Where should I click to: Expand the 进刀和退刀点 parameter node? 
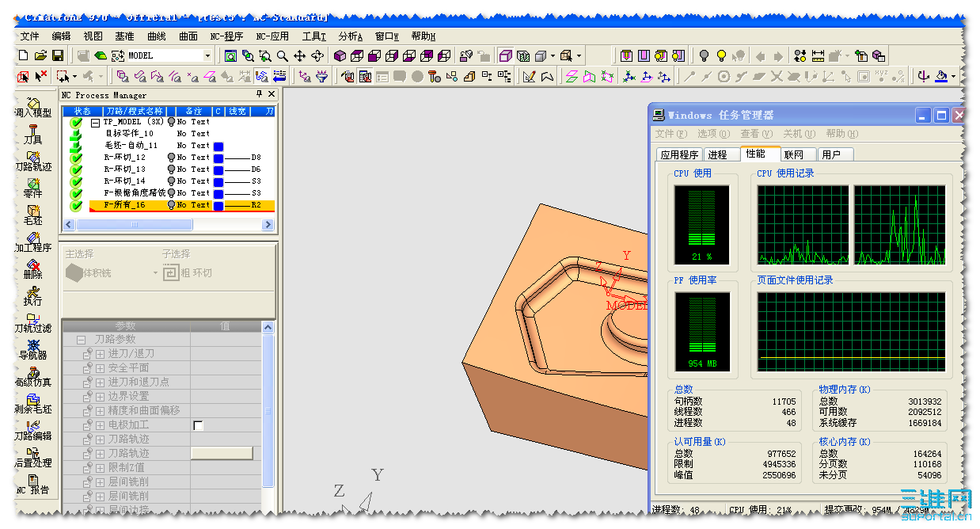click(x=101, y=382)
